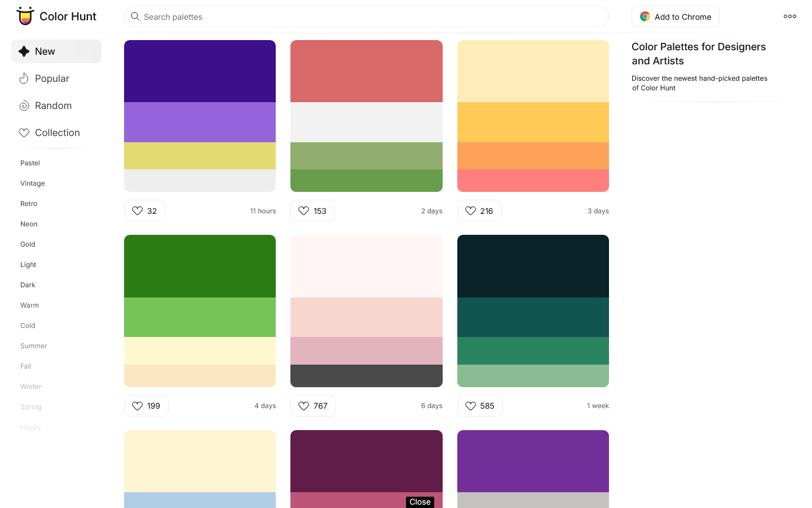This screenshot has height=508, width=812.
Task: Click the '4 days' timestamp
Action: pos(266,406)
